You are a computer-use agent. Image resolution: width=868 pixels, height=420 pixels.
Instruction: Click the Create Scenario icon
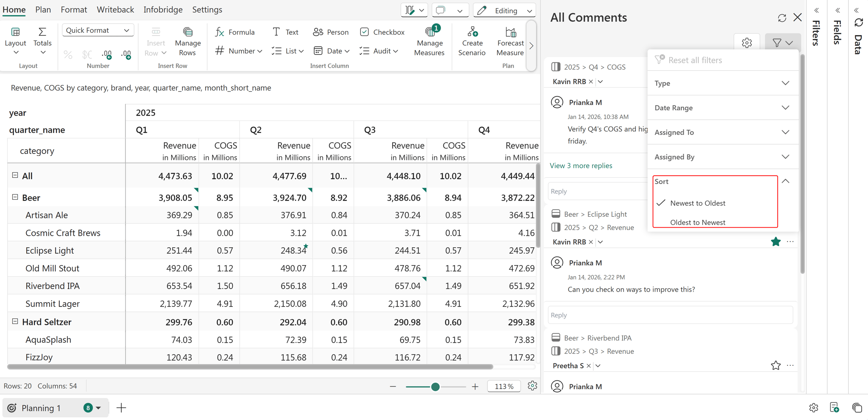point(472,32)
